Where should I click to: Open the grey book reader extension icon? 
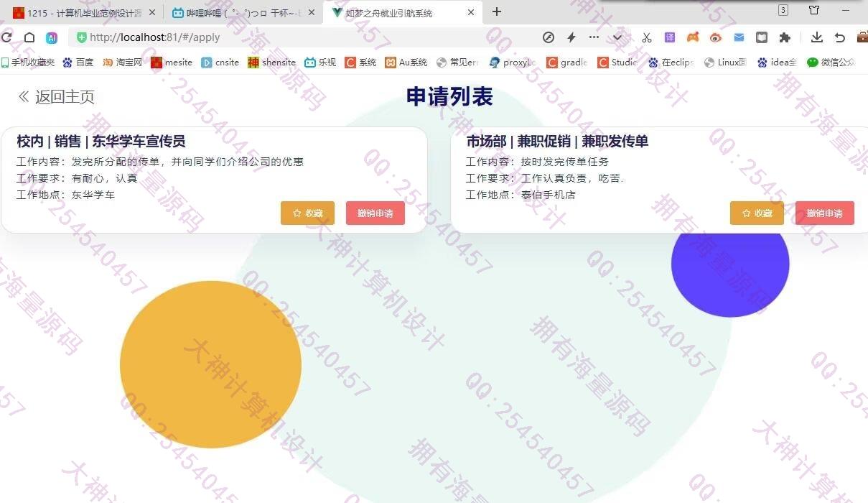[762, 37]
